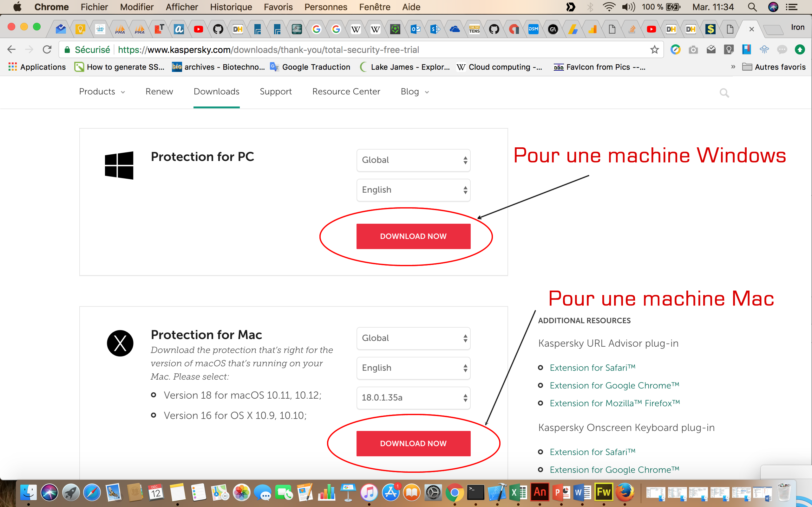The width and height of the screenshot is (812, 507).
Task: Click DOWNLOAD NOW for Protection for Mac
Action: 413,444
